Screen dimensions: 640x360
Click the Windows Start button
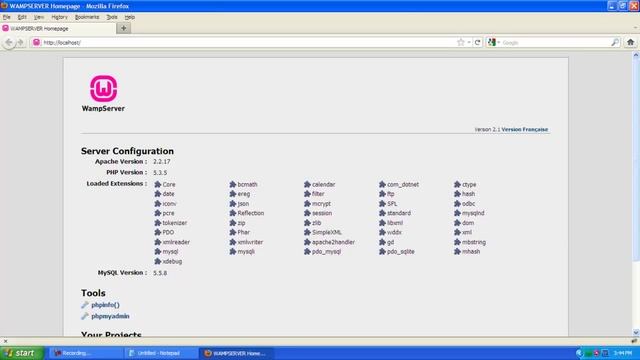(22, 353)
